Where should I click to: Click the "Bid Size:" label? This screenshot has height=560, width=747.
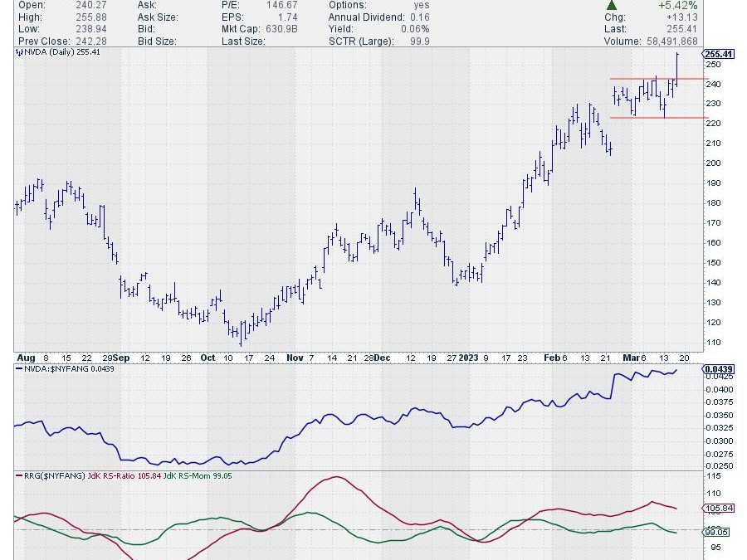tap(157, 41)
